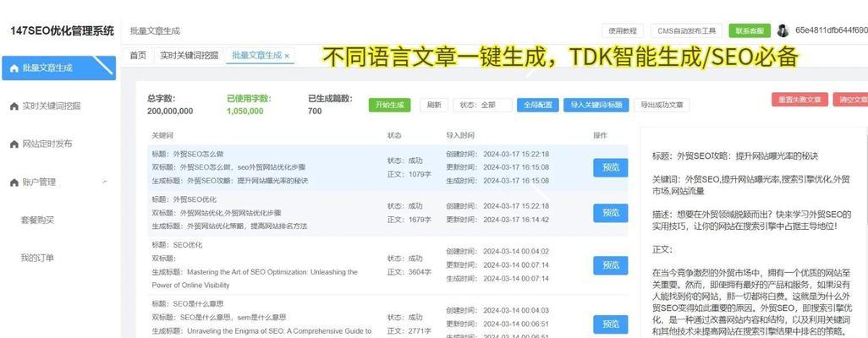This screenshot has height=338, width=868.
Task: Click the 正文：1679字 cell
Action: 408,220
